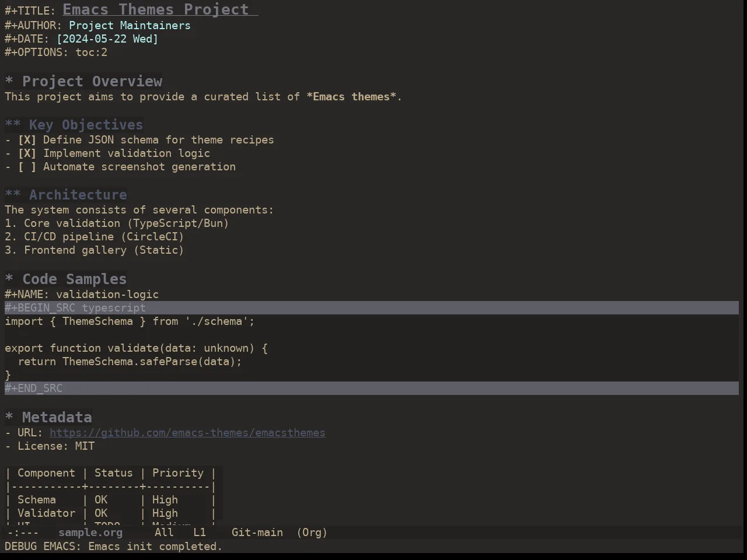Viewport: 747px width, 560px height.
Task: Open the github.com/emacs-themes link
Action: coord(187,433)
